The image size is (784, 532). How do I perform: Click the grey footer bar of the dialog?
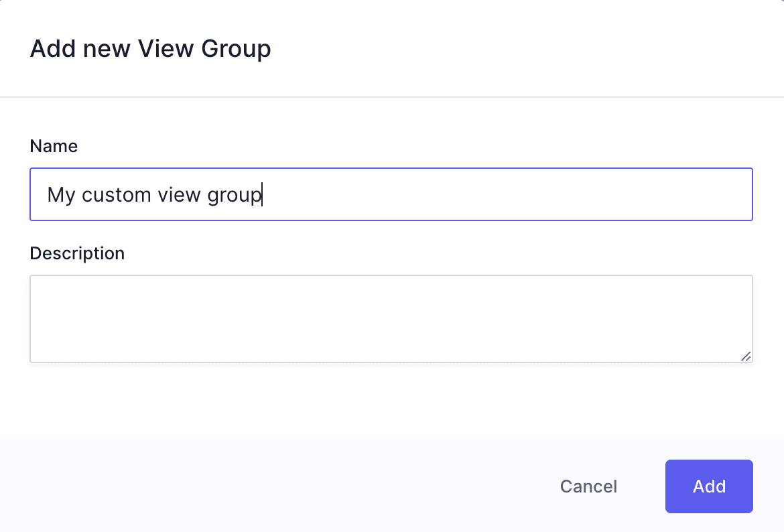(x=268, y=486)
